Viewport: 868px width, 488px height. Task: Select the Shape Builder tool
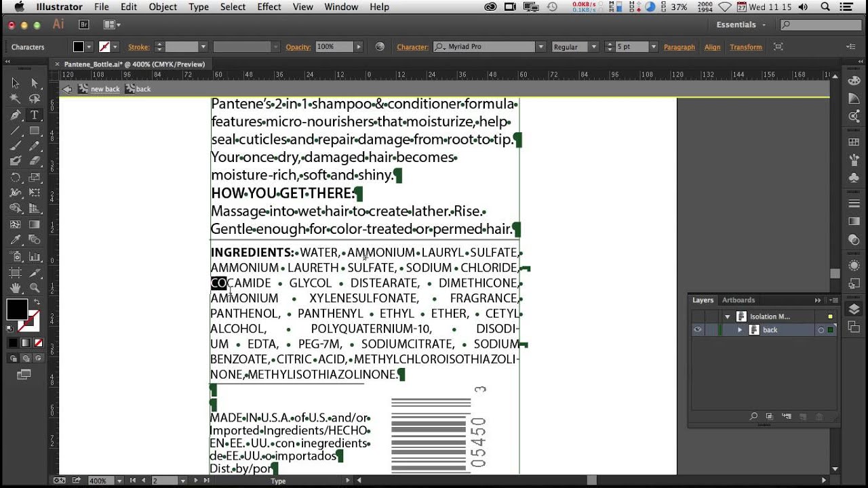(x=15, y=209)
